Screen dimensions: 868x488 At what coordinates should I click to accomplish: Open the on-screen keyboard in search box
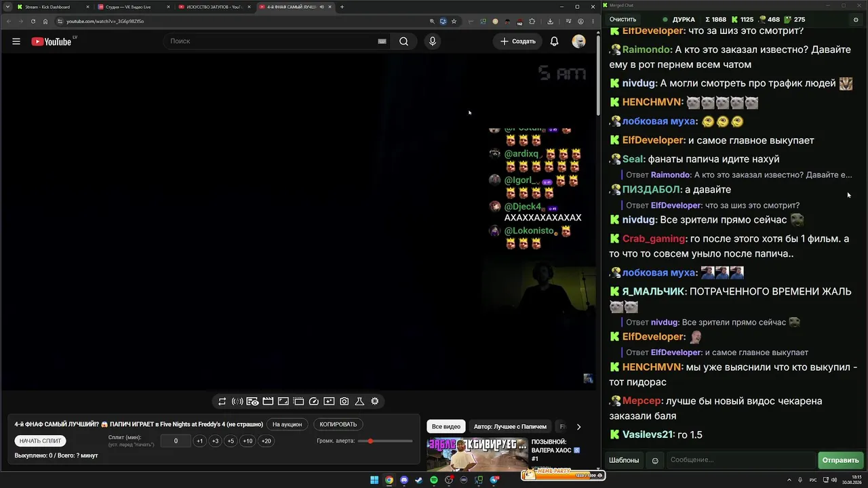point(382,41)
